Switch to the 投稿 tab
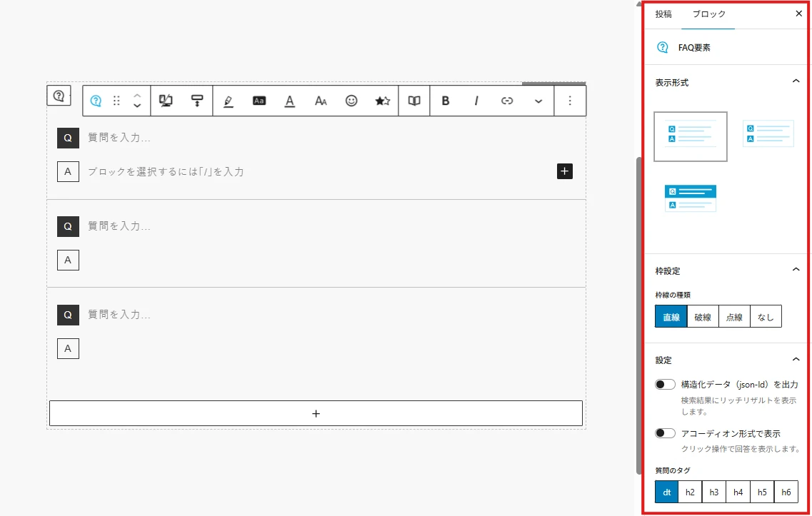Viewport: 812px width, 516px height. (663, 14)
